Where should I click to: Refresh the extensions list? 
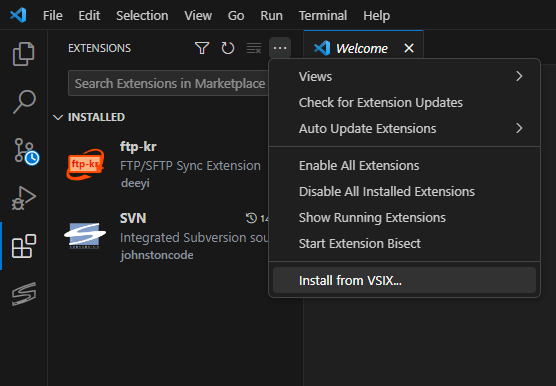point(228,48)
